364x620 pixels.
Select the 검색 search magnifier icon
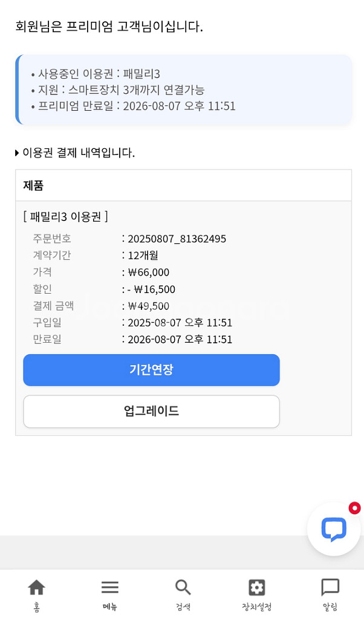[183, 587]
